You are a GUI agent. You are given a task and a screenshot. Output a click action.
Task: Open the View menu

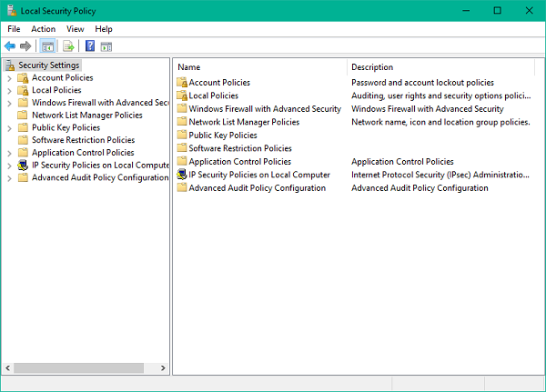pyautogui.click(x=75, y=29)
